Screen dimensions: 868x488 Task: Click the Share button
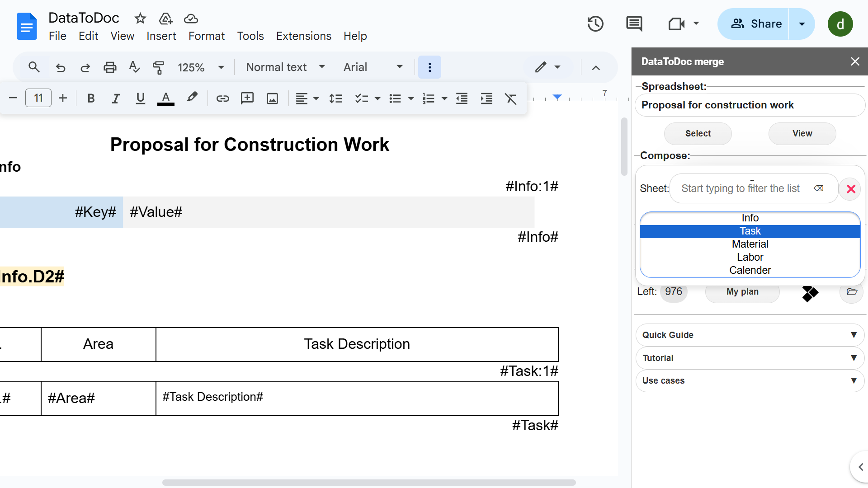click(754, 23)
